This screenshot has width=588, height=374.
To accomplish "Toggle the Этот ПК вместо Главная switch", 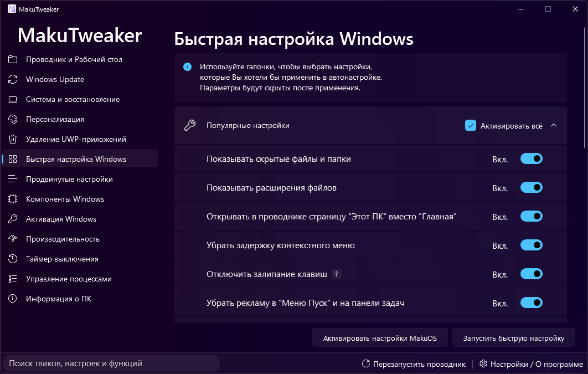I will pyautogui.click(x=532, y=217).
